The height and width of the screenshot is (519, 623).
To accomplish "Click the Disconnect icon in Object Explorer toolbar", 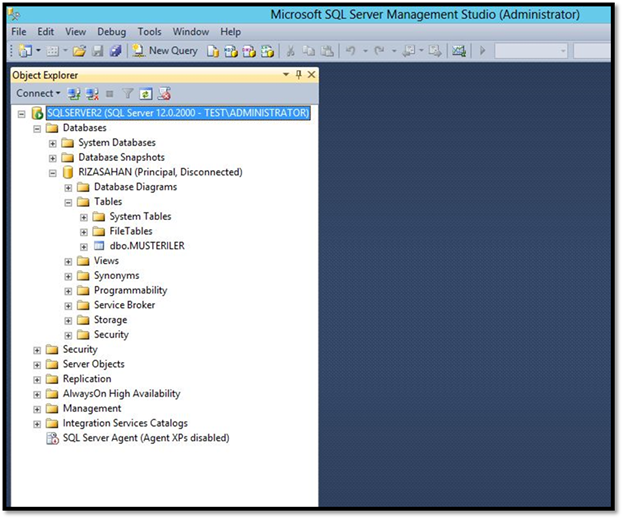I will click(x=92, y=94).
